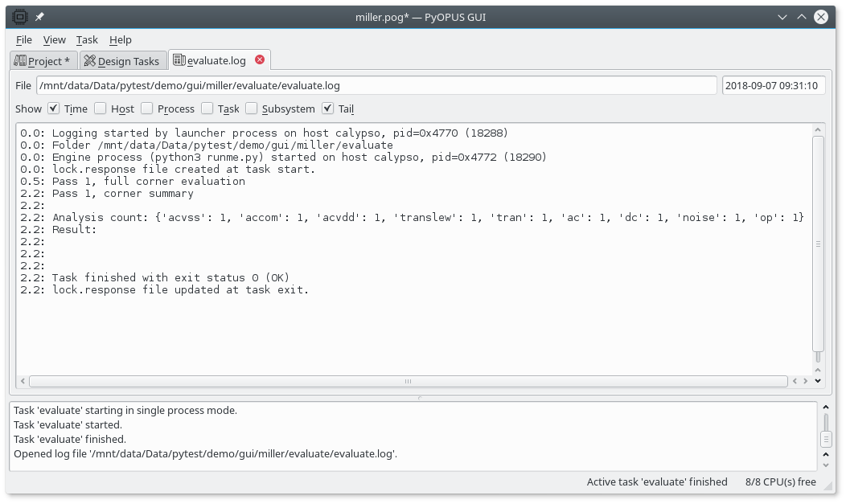Click the horizontal scrollbar of the log view
The width and height of the screenshot is (846, 504).
tap(408, 381)
